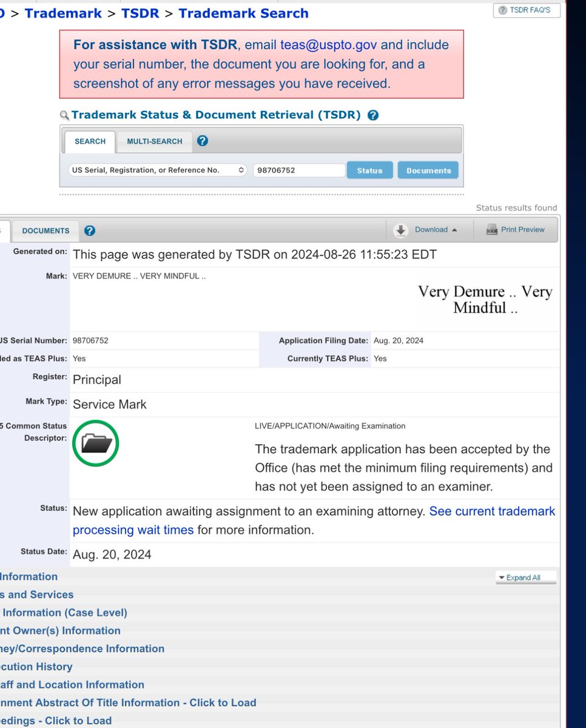Viewport: 586px width, 728px height.
Task: Switch to the MULTI-SEARCH tab
Action: [x=155, y=141]
